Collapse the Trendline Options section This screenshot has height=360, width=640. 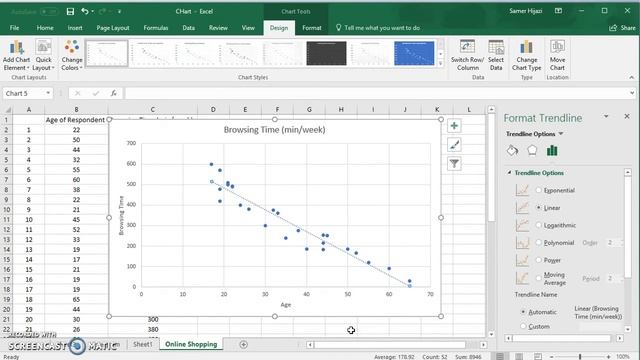coord(509,173)
